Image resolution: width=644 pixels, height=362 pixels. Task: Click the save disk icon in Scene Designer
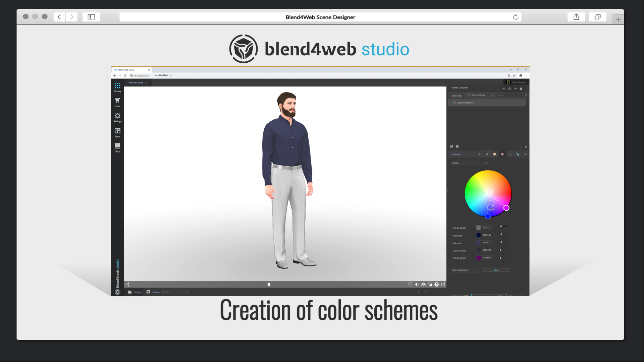(x=521, y=89)
